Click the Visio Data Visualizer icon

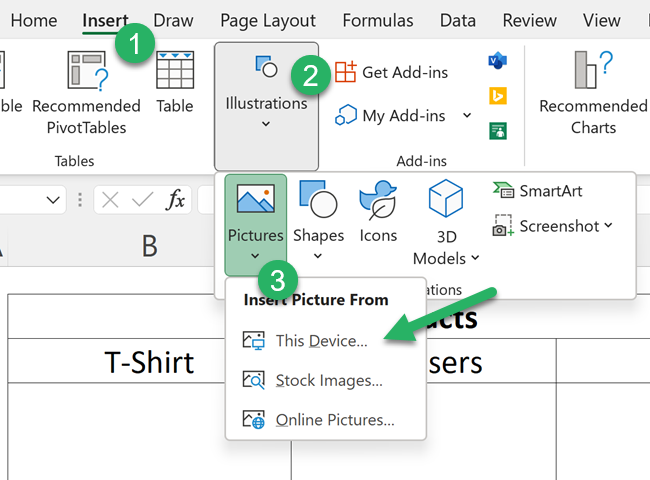coord(497,62)
